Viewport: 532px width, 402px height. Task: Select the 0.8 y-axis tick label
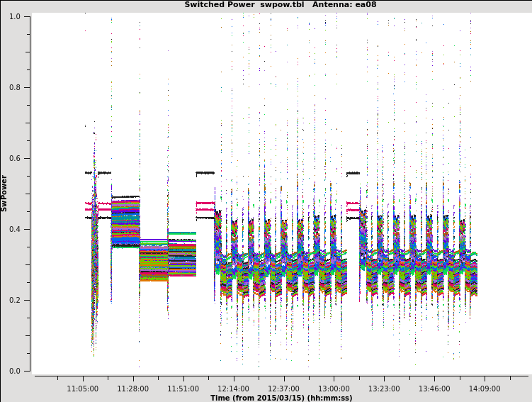coord(14,87)
